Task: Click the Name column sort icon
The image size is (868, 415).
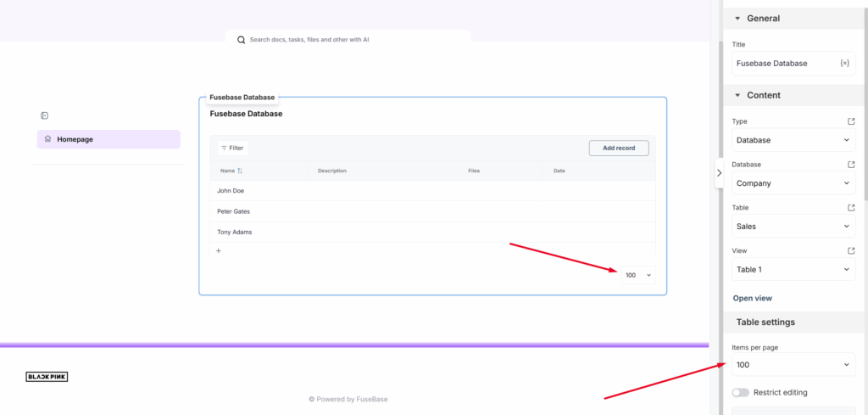Action: (240, 171)
